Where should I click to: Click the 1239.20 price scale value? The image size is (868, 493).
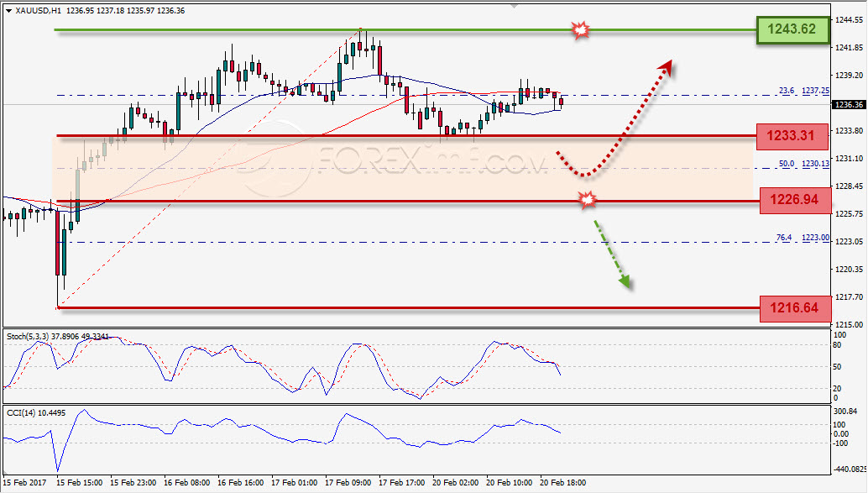click(x=850, y=76)
